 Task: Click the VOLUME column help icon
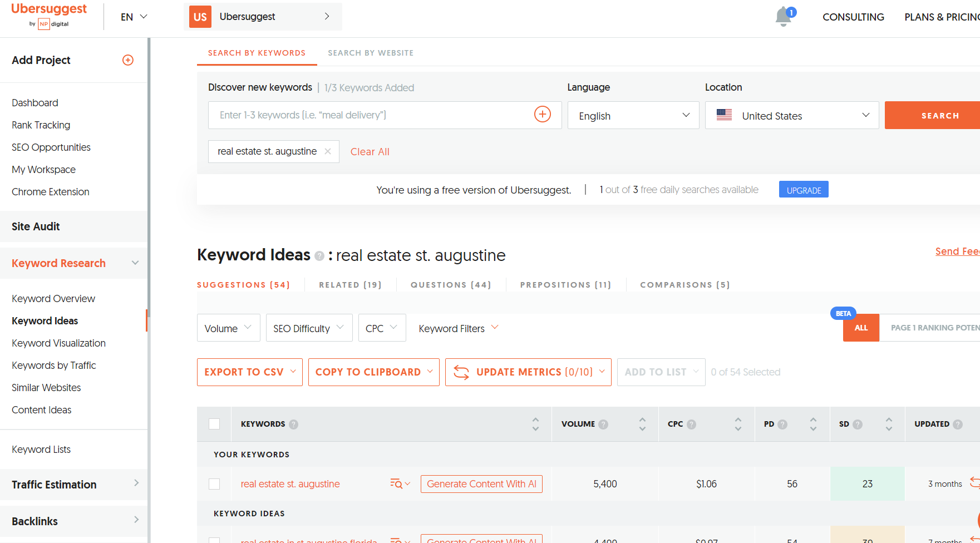[603, 424]
